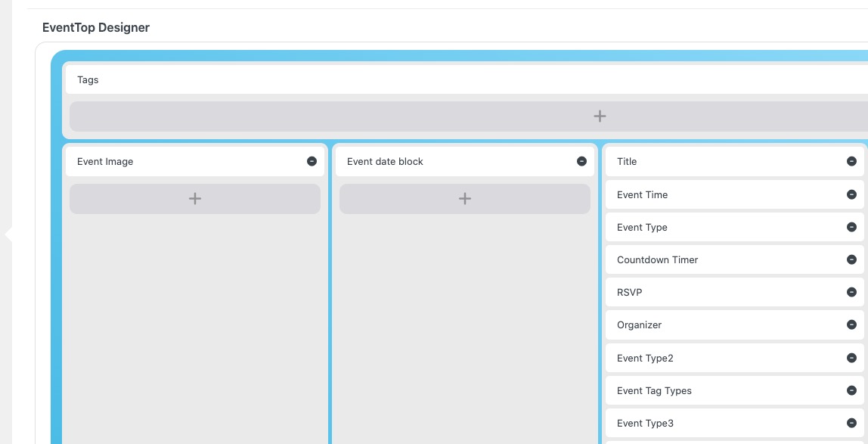Remove the RSVP field
The image size is (868, 444).
pyautogui.click(x=851, y=292)
